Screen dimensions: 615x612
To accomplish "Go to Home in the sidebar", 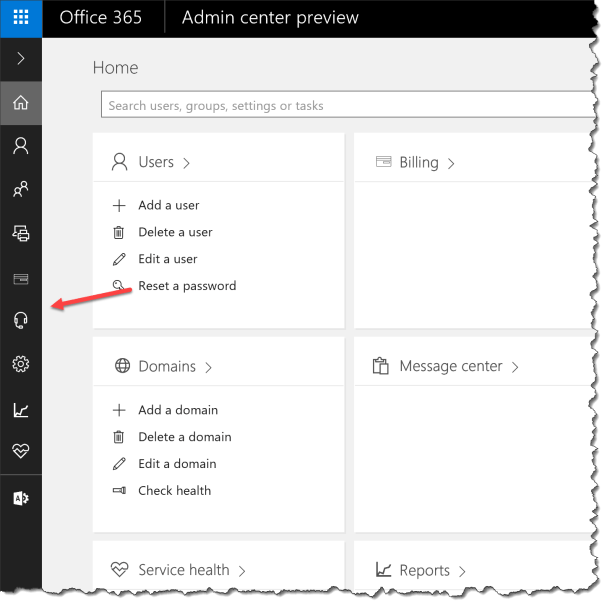I will pyautogui.click(x=20, y=102).
